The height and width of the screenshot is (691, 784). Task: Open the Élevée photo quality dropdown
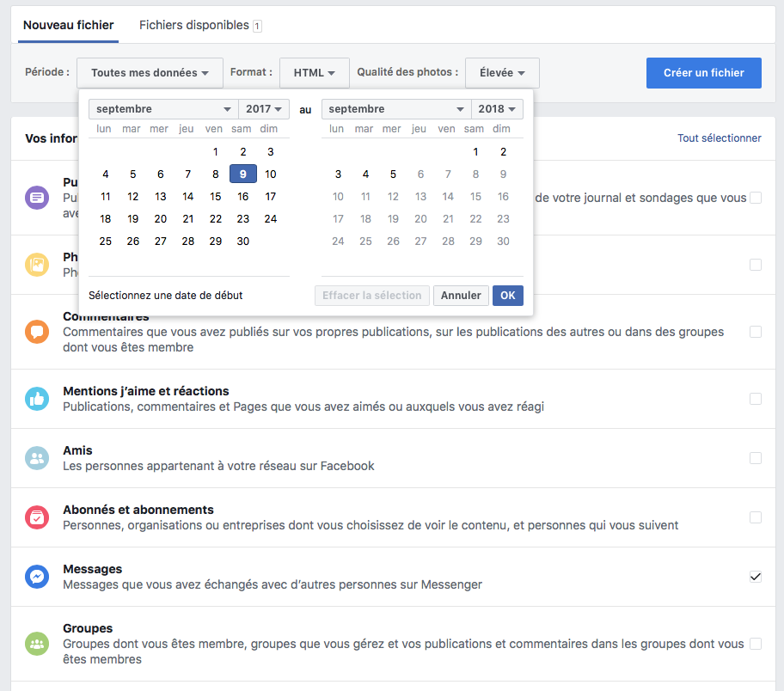(x=502, y=73)
